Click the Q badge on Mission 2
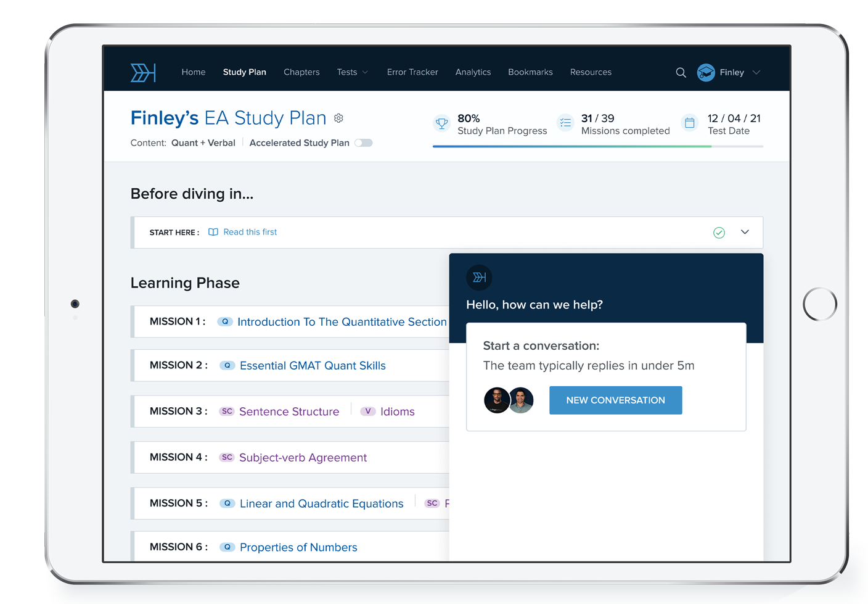The height and width of the screenshot is (604, 868). (x=227, y=365)
